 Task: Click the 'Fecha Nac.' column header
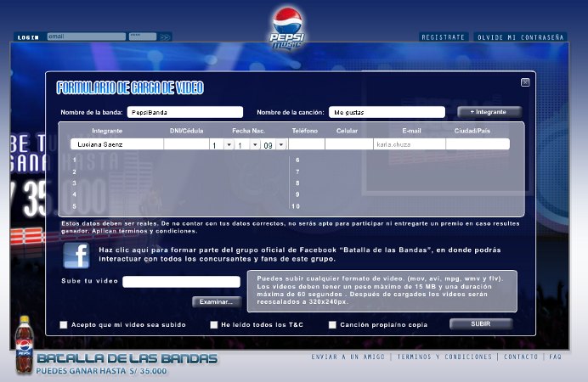[248, 131]
